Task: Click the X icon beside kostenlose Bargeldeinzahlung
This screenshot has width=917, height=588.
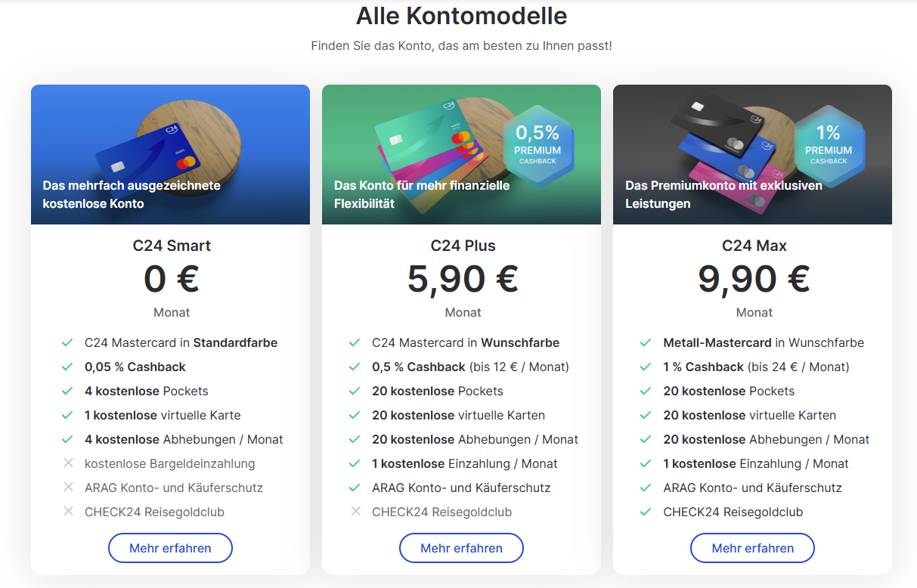Action: 68,463
